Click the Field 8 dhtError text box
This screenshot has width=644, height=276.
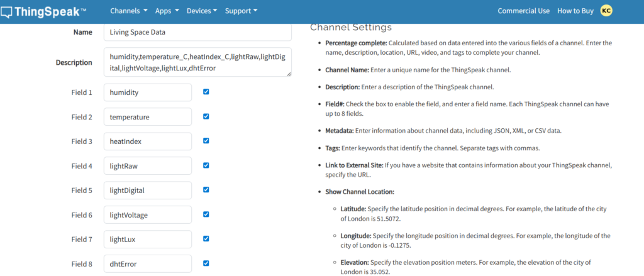tap(148, 264)
